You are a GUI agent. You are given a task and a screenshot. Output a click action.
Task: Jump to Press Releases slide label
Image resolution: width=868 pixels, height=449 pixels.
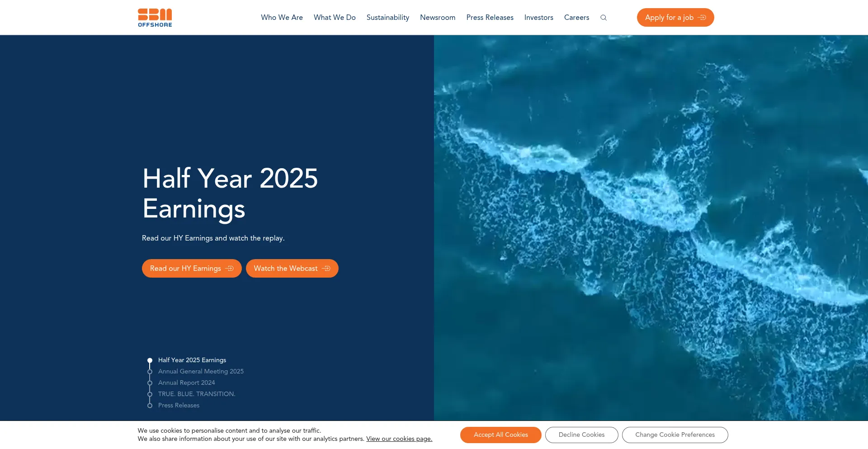coord(179,405)
